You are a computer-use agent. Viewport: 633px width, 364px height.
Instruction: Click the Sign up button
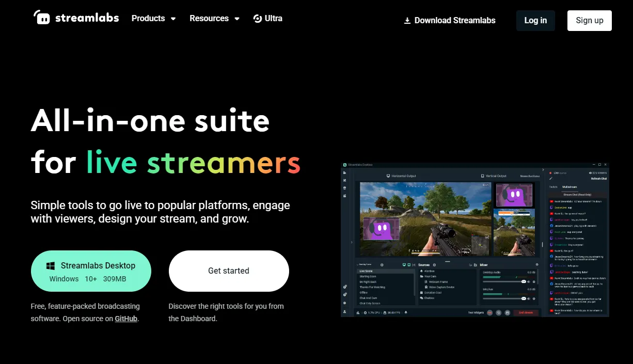pos(590,21)
